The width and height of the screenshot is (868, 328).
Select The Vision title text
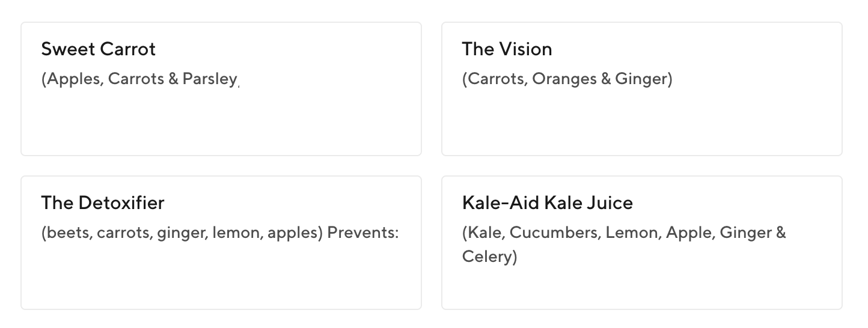[507, 49]
